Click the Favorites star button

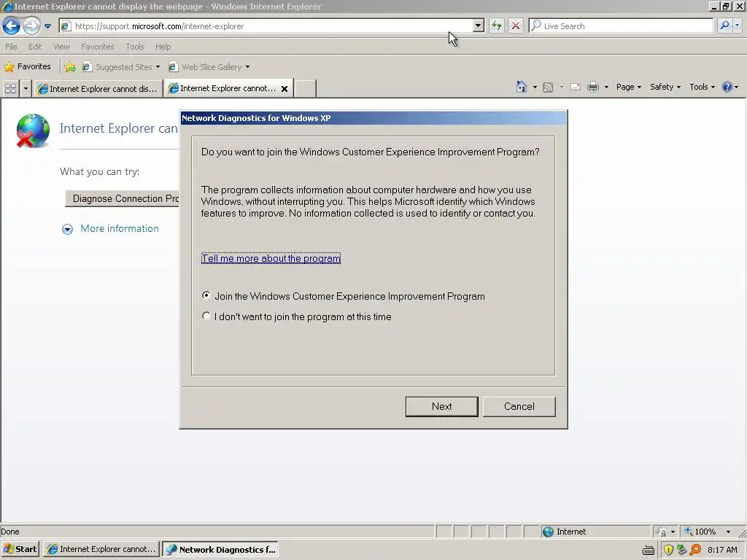tap(27, 66)
